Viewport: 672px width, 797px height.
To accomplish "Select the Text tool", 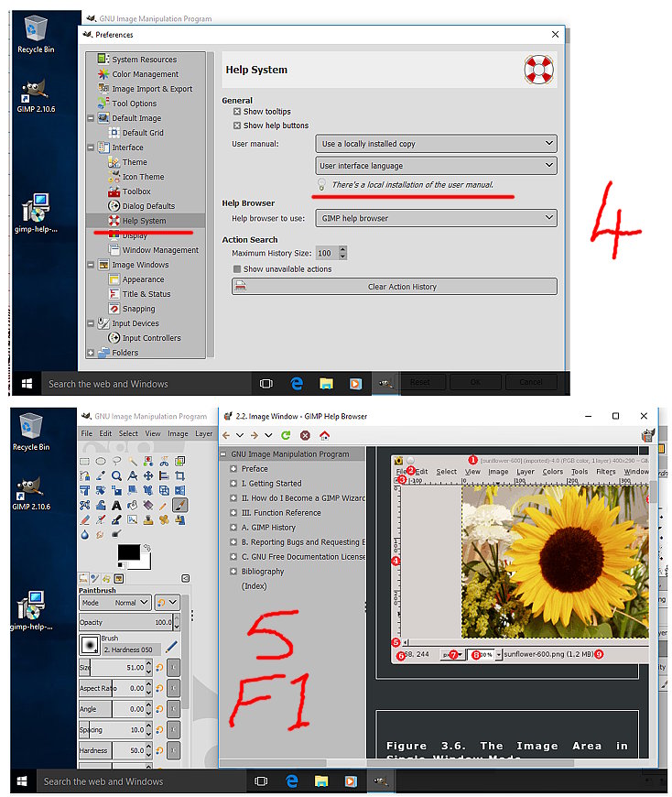I will [117, 506].
